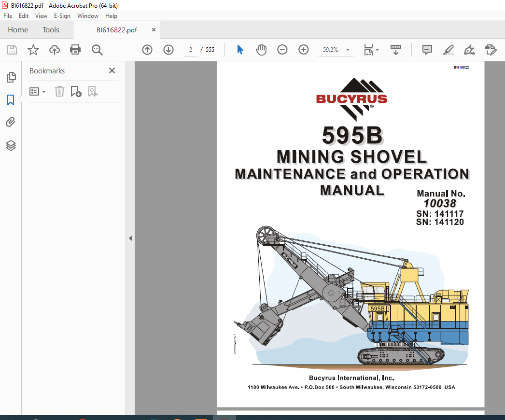The image size is (505, 420).
Task: Open the E-Sign menu
Action: pos(62,16)
